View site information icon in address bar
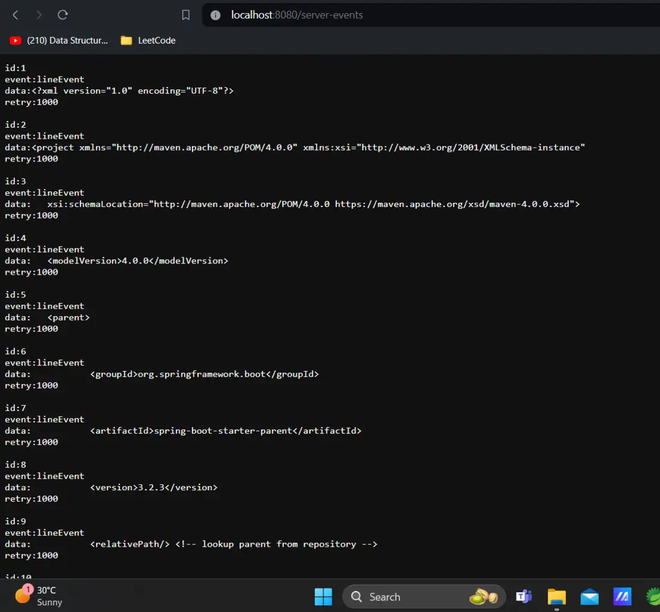 tap(216, 15)
